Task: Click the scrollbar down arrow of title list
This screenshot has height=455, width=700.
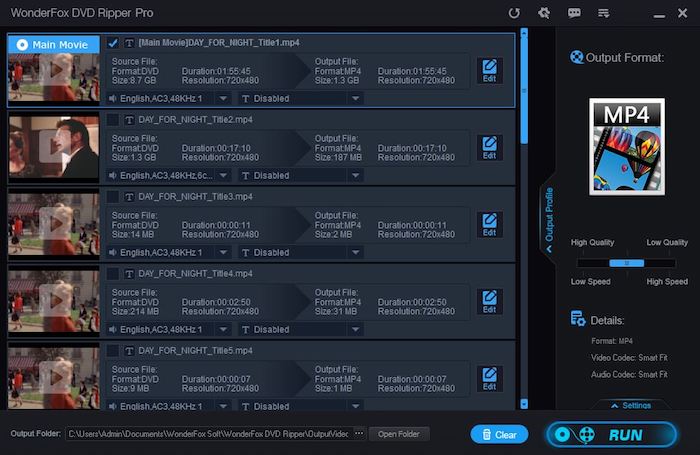Action: pos(524,404)
